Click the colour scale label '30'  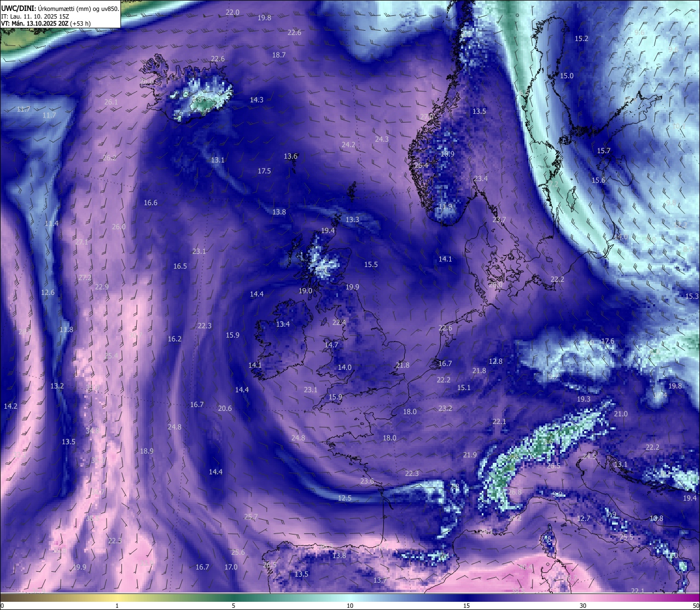[583, 606]
